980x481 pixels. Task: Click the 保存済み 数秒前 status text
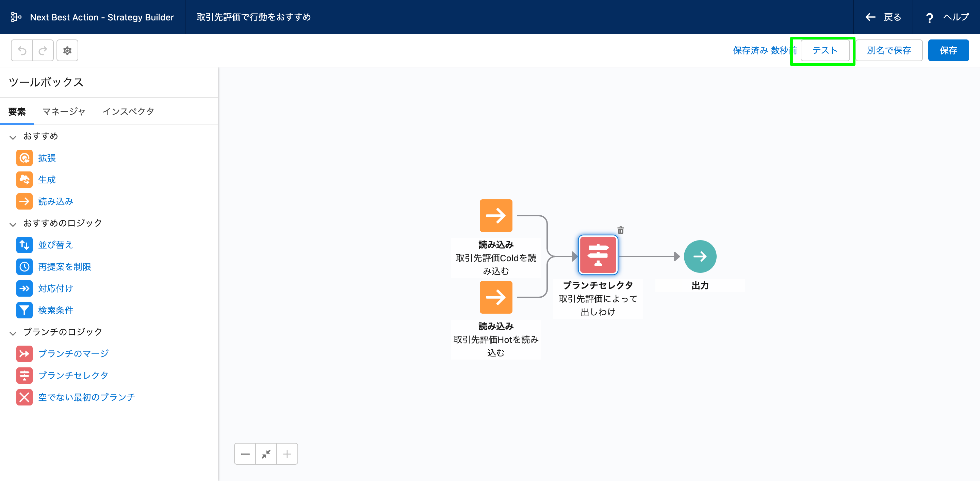[765, 50]
